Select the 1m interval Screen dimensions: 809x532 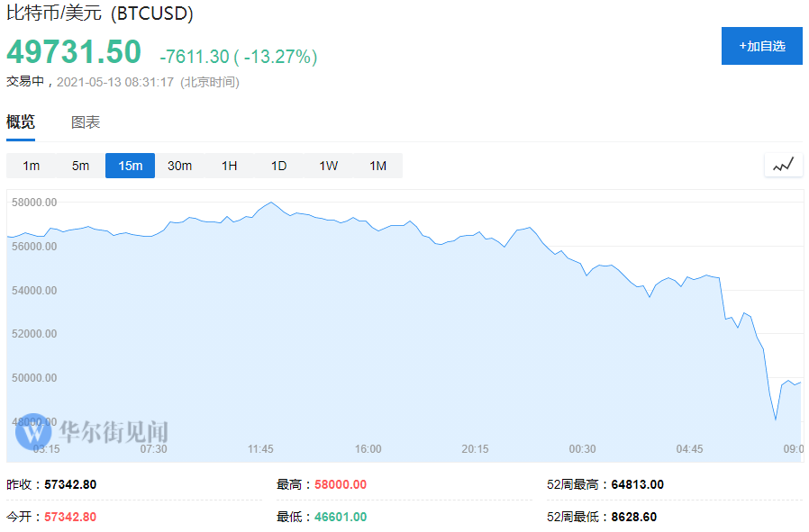tap(32, 166)
